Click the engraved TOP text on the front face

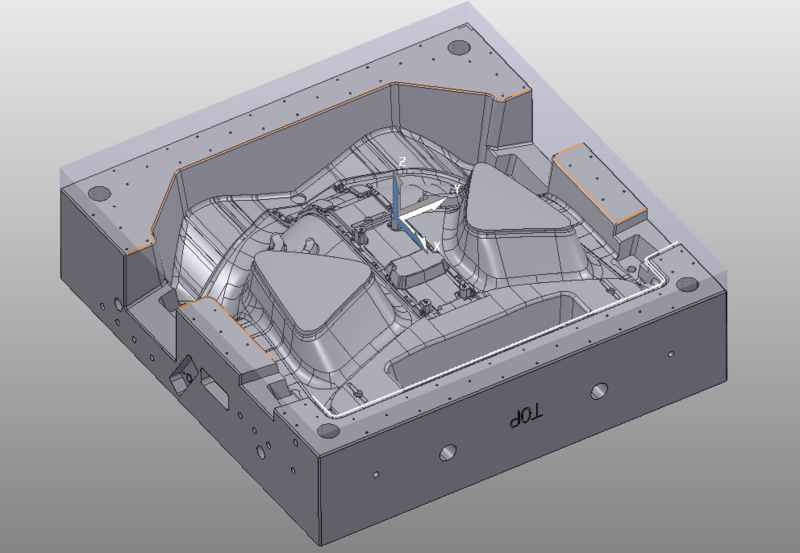(526, 416)
